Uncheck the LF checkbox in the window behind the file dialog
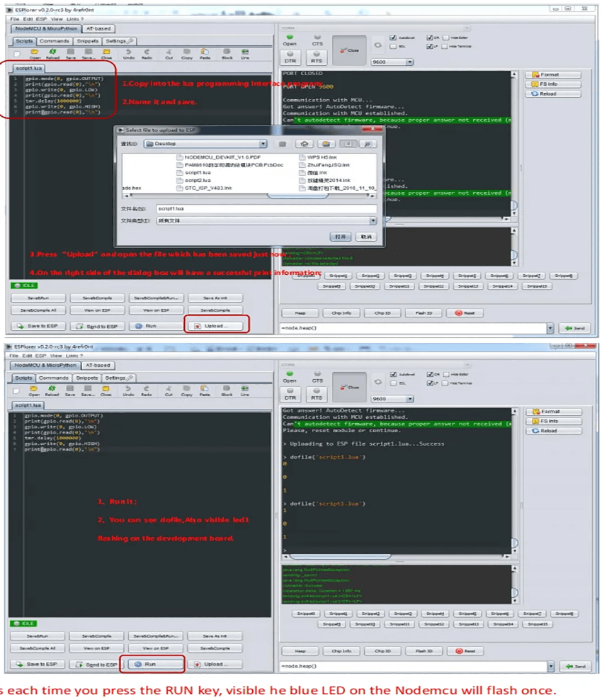602x700 pixels. 430,47
